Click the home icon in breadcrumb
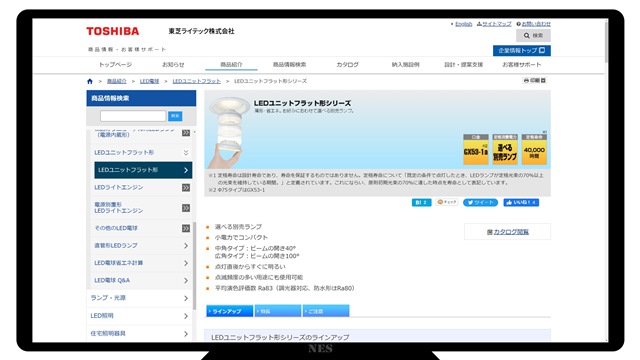This screenshot has width=640, height=360. (90, 81)
